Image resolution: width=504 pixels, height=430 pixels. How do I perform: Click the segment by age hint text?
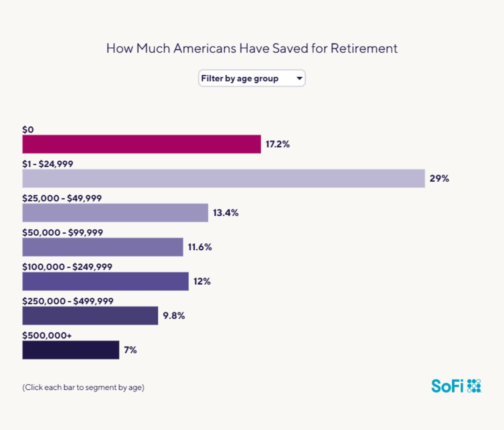pos(83,387)
